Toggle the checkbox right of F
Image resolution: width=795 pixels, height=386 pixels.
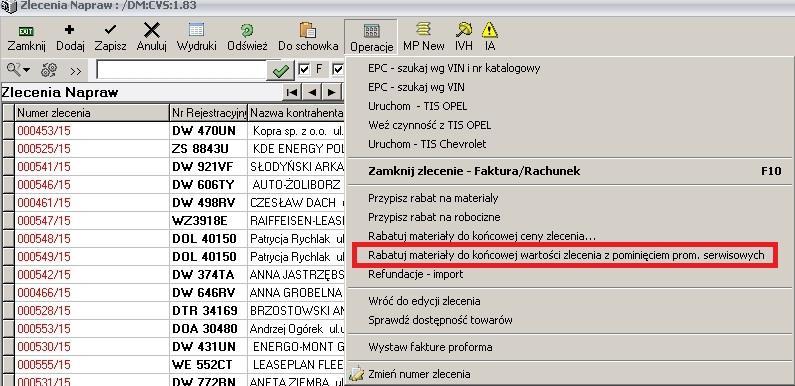click(x=338, y=69)
